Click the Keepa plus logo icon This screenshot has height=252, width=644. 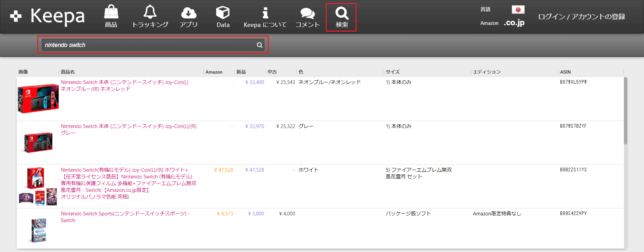pyautogui.click(x=16, y=16)
